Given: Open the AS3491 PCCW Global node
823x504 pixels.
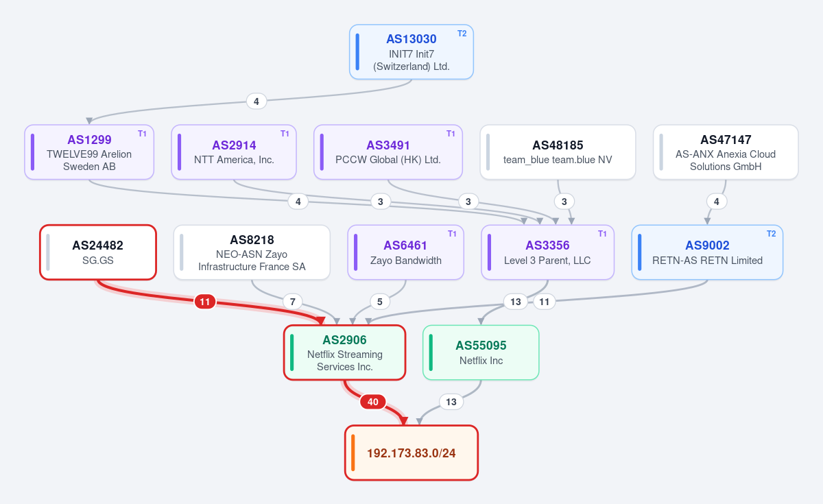Looking at the screenshot, I should click(388, 152).
